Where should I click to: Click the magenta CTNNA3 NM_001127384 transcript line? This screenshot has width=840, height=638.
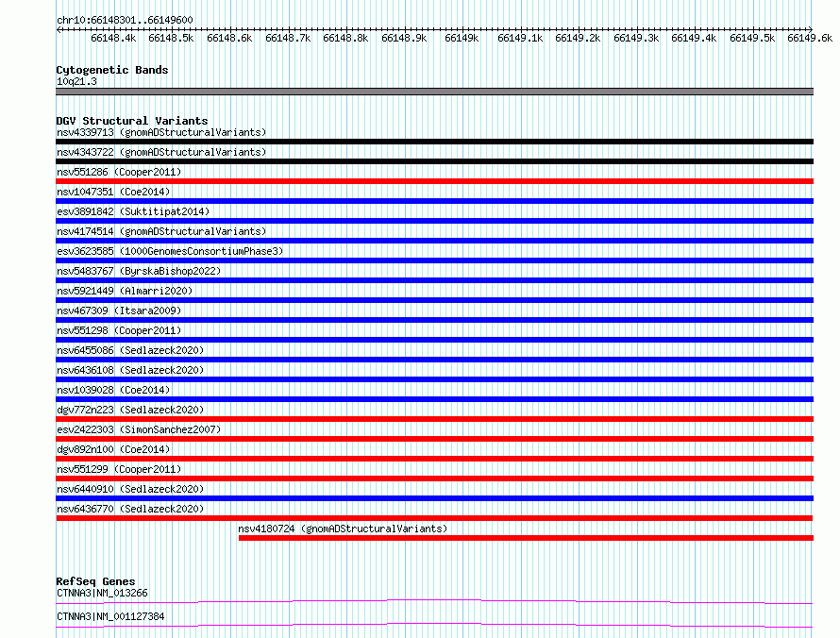click(x=434, y=625)
